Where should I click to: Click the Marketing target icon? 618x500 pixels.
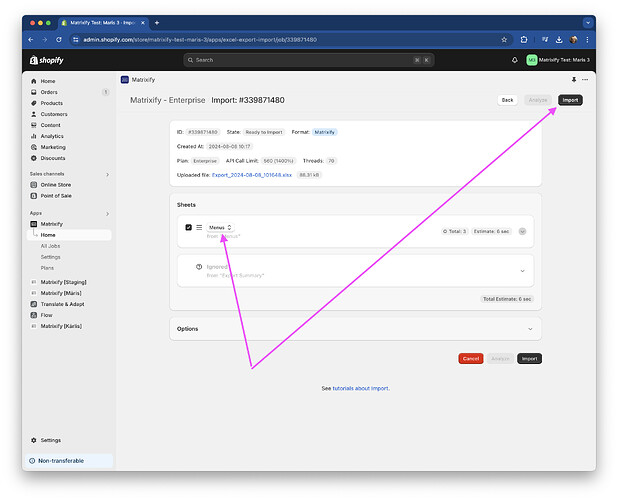tap(34, 147)
